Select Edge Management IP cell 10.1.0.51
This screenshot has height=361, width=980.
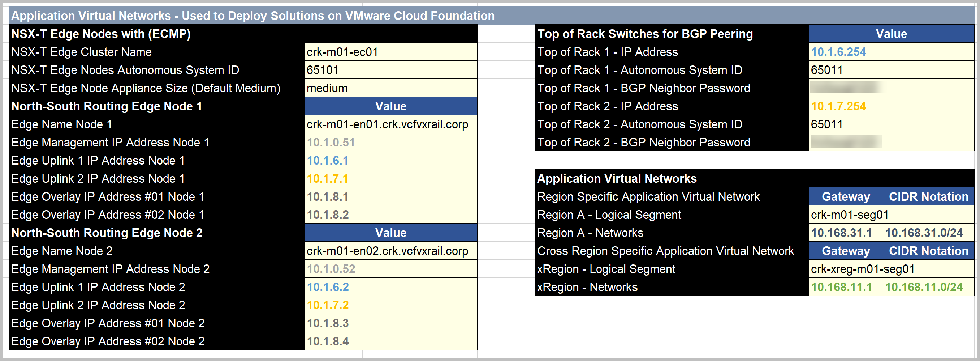[390, 143]
